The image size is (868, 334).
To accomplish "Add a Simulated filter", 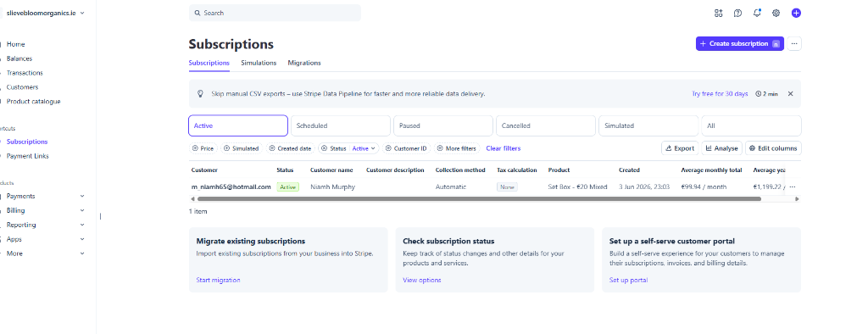I will [x=242, y=148].
